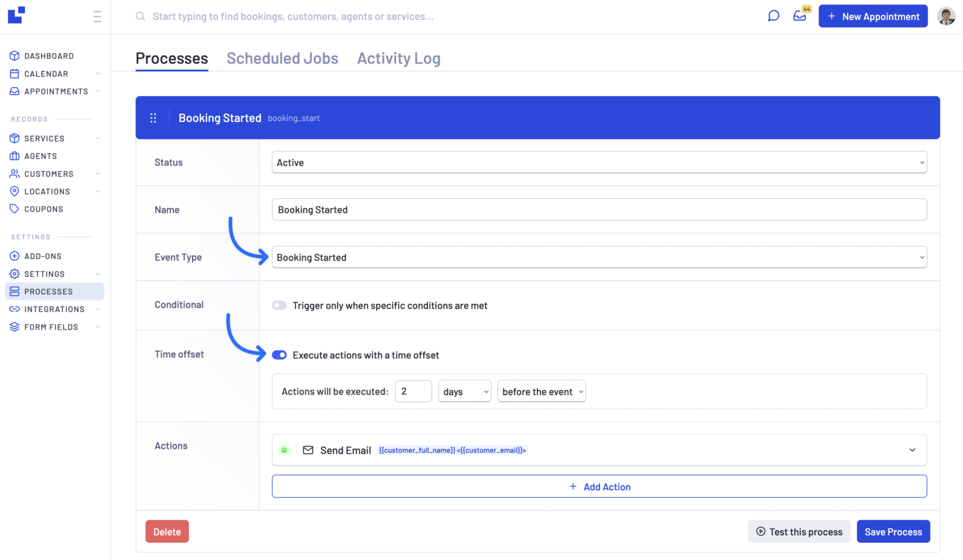This screenshot has height=560, width=963.
Task: Open the Status dropdown showing Active
Action: pyautogui.click(x=599, y=162)
